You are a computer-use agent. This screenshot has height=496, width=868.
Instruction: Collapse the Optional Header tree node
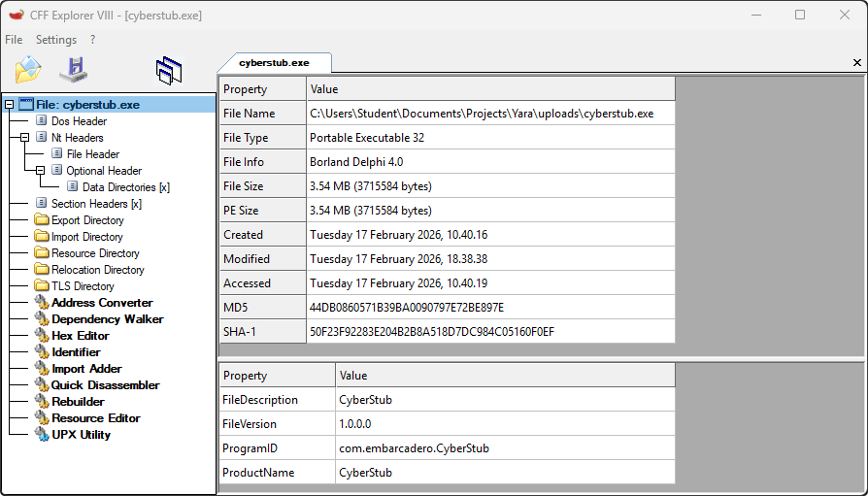(x=41, y=171)
